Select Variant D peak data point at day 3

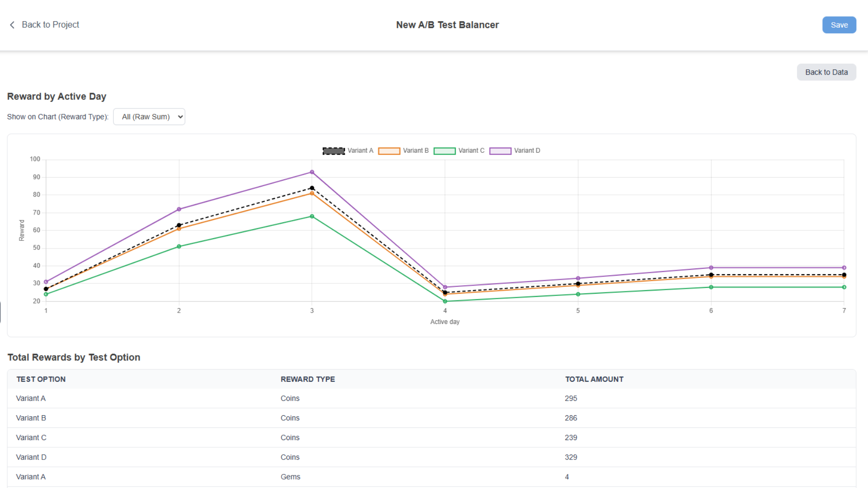[311, 172]
